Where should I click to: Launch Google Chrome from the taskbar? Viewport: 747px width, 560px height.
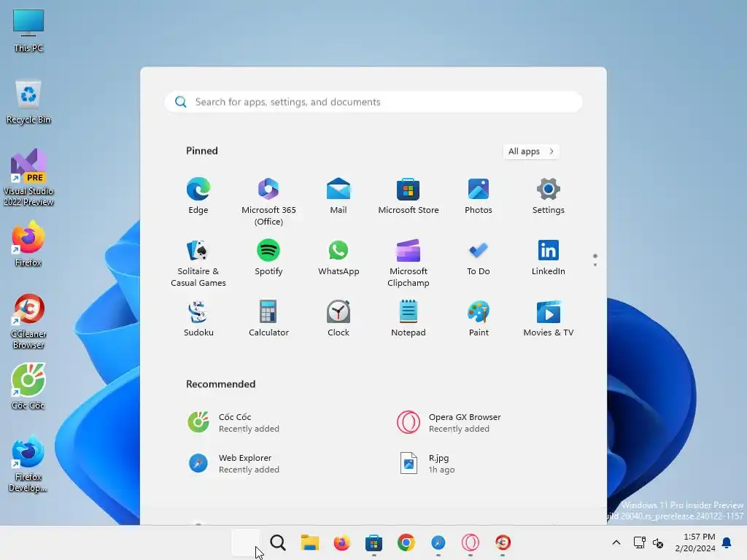click(x=406, y=542)
